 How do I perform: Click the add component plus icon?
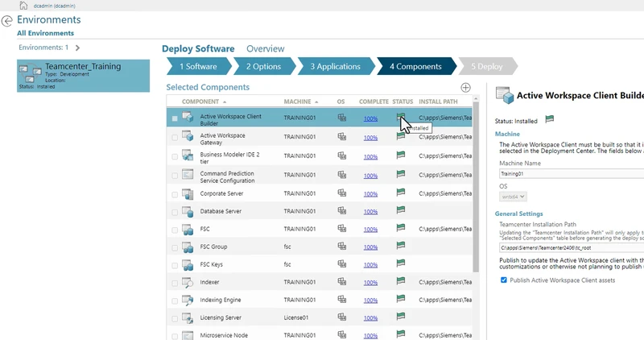[x=465, y=88]
